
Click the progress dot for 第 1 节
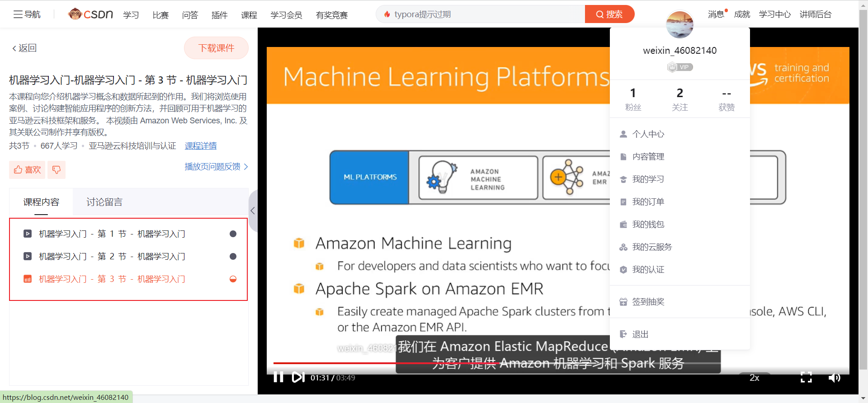coord(233,234)
